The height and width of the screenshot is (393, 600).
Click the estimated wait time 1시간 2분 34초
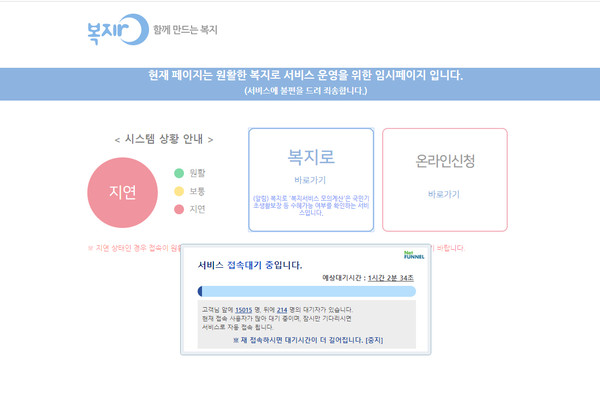click(x=391, y=278)
